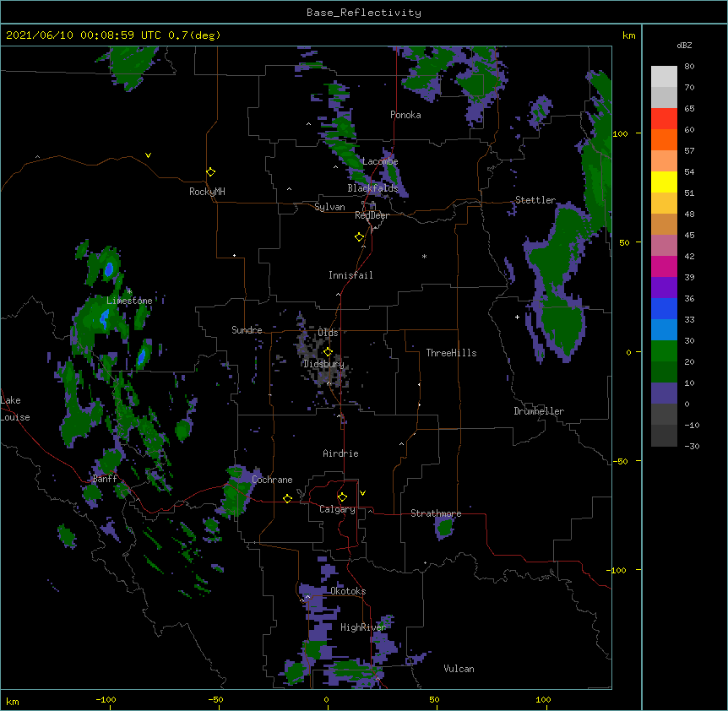Viewport: 728px width, 711px height.
Task: Click the Limestone label
Action: tap(129, 301)
